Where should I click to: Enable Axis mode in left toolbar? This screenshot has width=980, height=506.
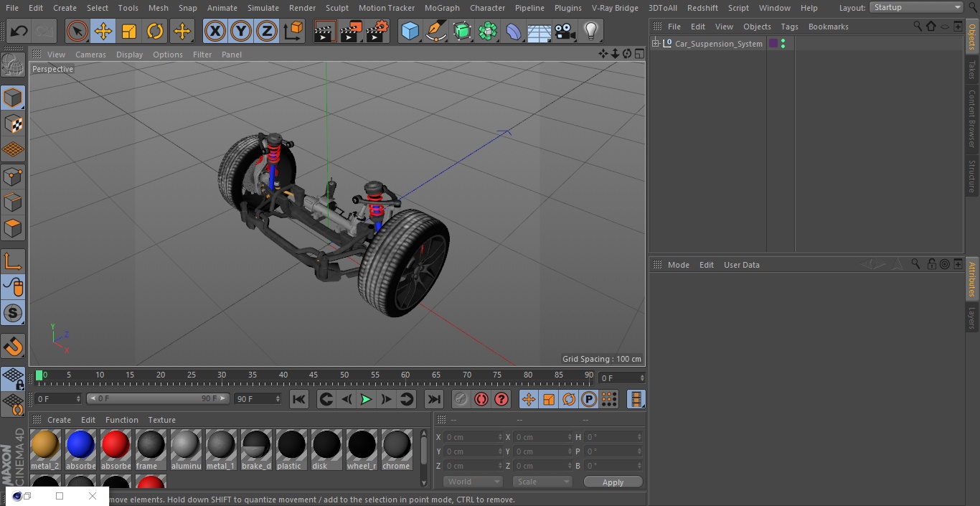[x=13, y=261]
